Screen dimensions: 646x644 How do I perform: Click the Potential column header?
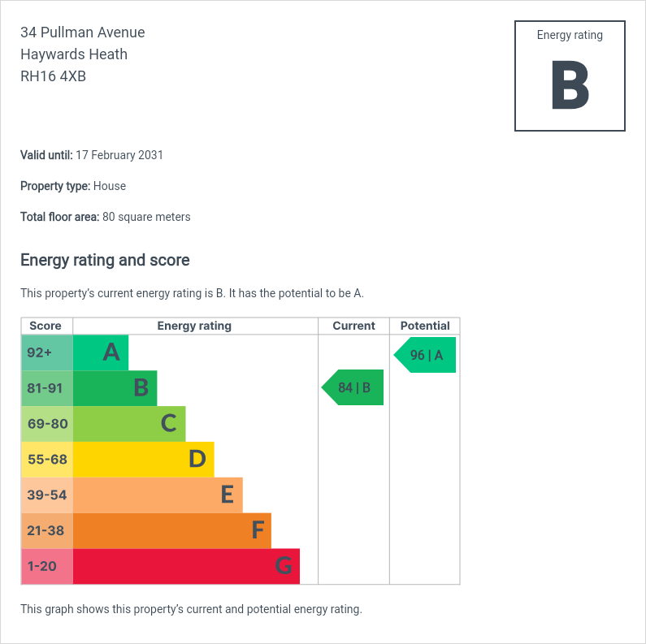tap(425, 326)
